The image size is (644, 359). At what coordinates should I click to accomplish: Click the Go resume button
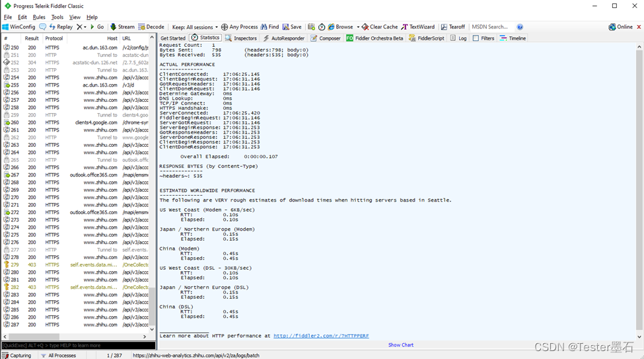point(97,26)
